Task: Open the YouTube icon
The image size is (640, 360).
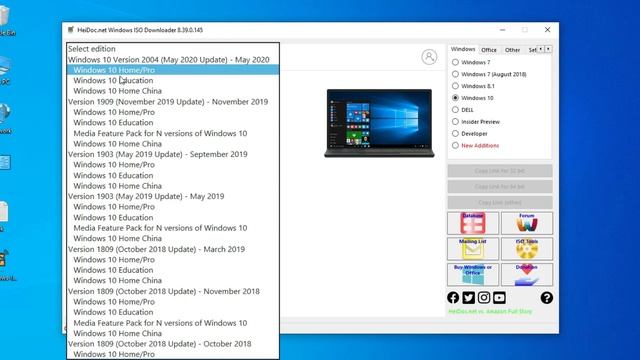Action: (499, 298)
